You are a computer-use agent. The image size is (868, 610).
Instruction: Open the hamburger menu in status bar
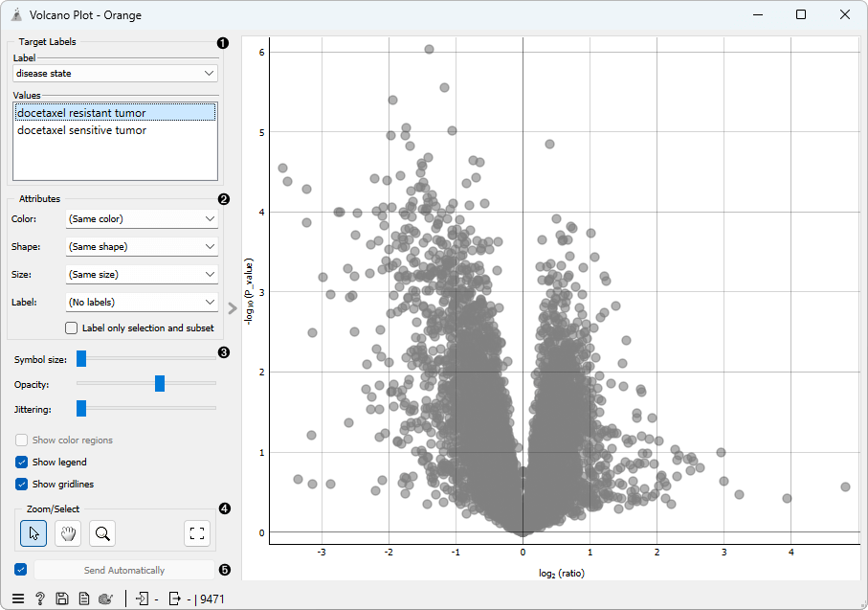point(18,599)
